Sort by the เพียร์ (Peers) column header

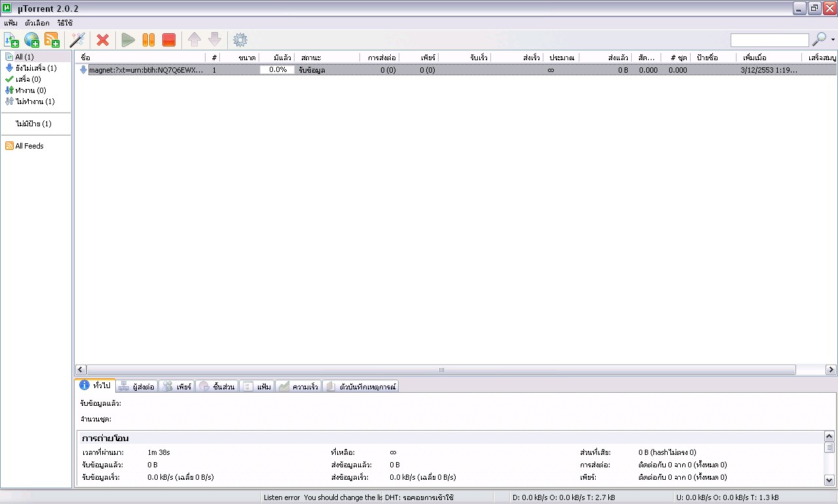(x=418, y=58)
